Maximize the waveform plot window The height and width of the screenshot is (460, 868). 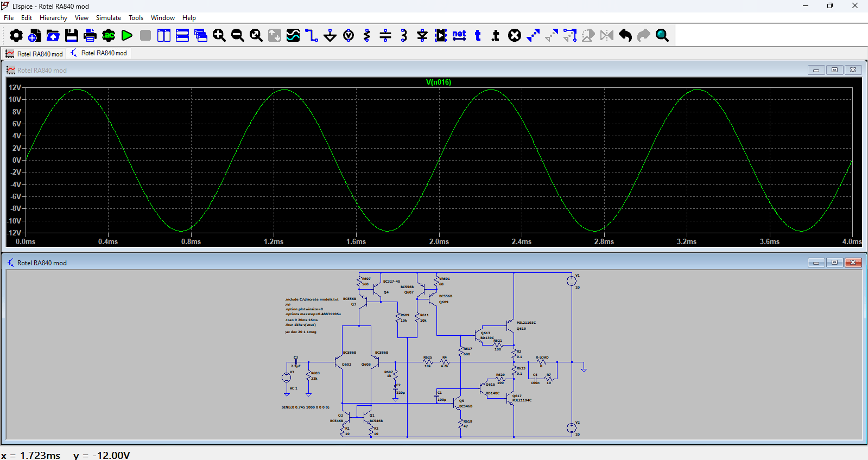(x=834, y=70)
